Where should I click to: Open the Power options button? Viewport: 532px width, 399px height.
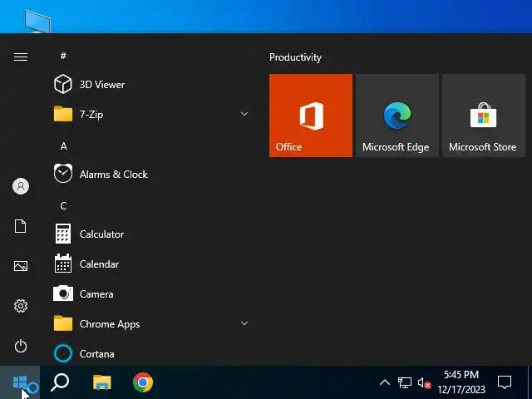click(x=21, y=346)
